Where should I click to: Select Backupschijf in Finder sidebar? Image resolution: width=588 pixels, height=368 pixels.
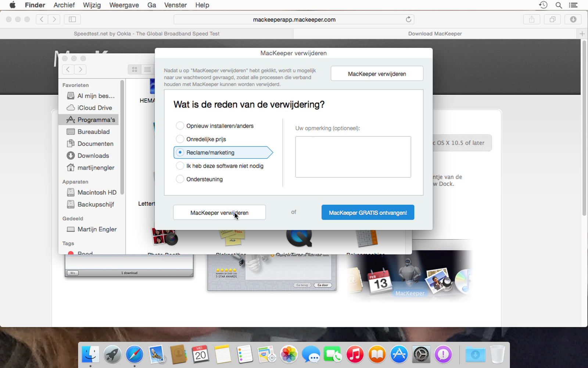tap(89, 204)
